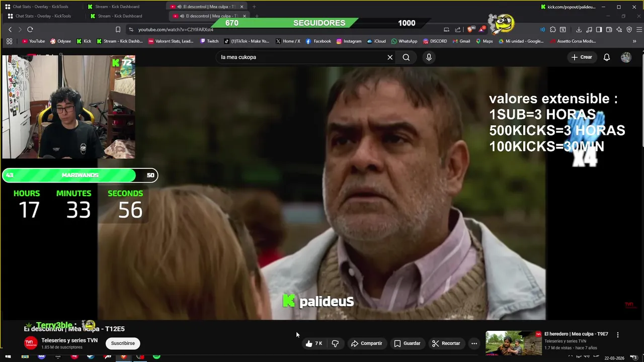Screen dimensions: 644x362
Task: Reload the YouTube page
Action: point(30,30)
